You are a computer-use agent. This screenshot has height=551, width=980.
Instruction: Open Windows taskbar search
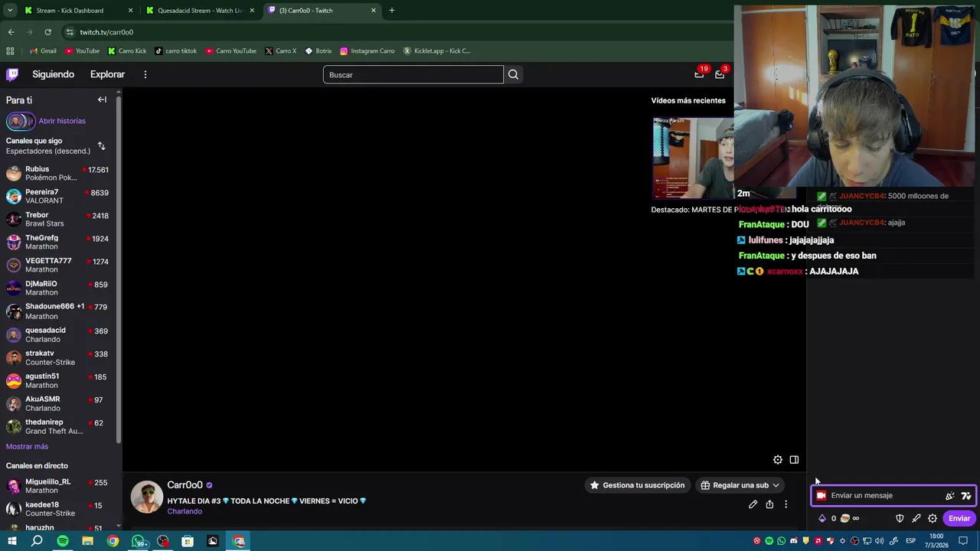[37, 541]
